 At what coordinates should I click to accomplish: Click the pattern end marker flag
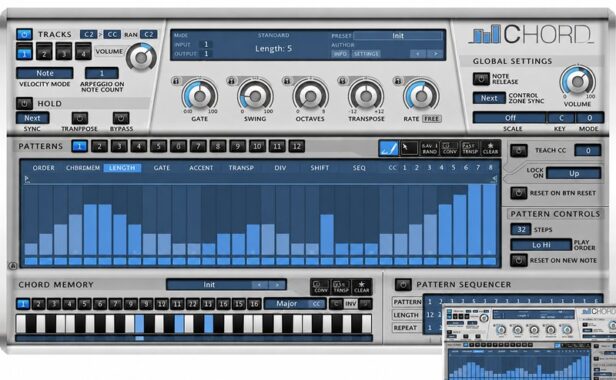tap(494, 179)
